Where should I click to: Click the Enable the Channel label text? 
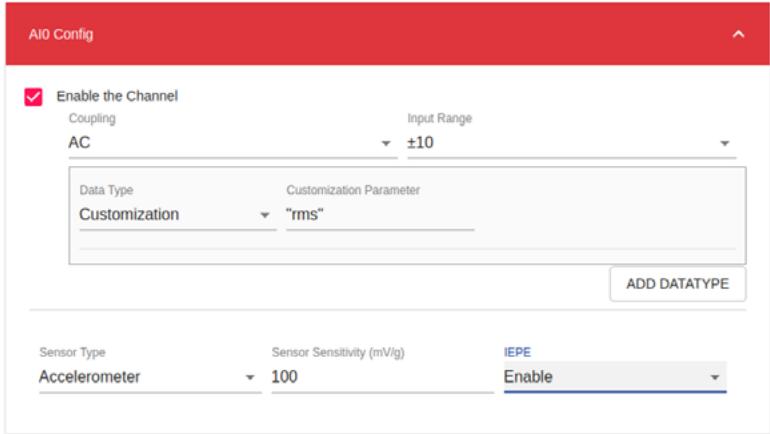point(117,96)
